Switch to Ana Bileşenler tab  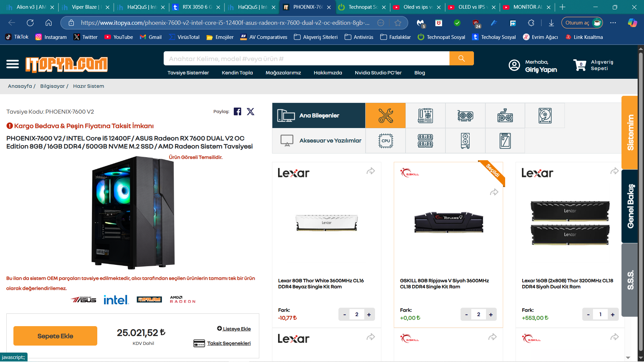319,116
